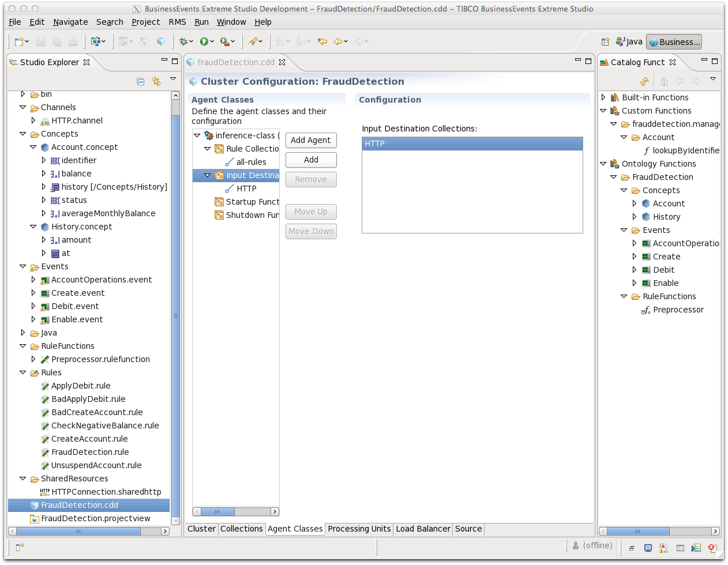Switch to the Cluster tab

(x=201, y=529)
